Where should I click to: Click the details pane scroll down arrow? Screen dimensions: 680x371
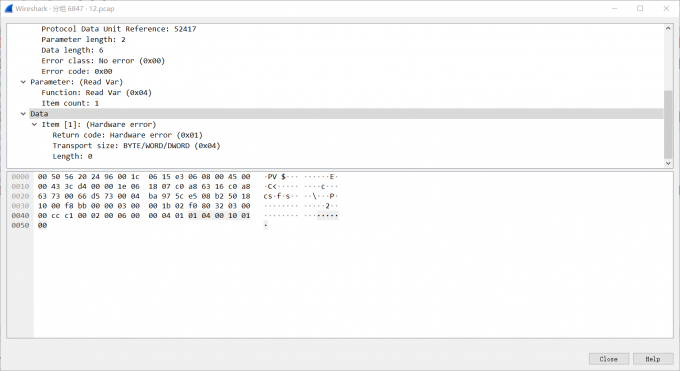[x=668, y=163]
